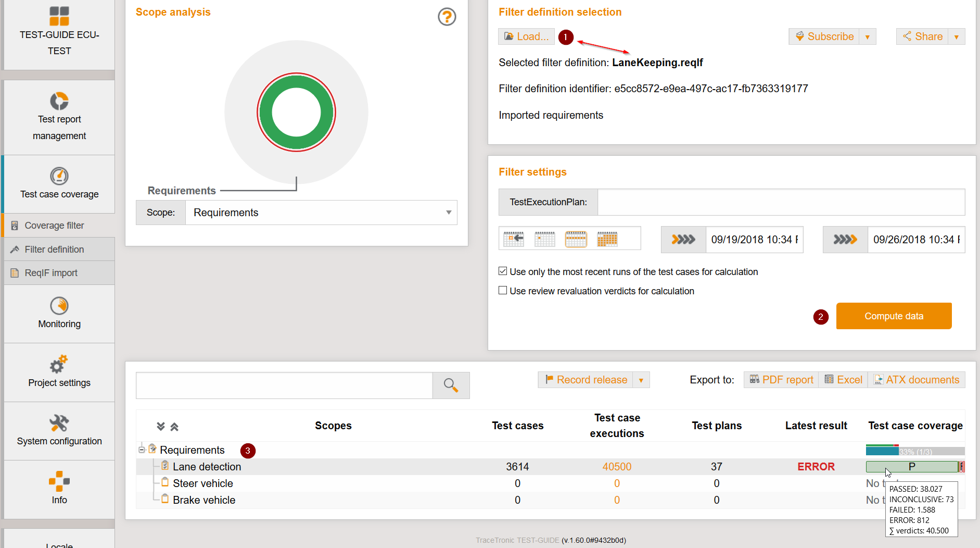The height and width of the screenshot is (548, 980).
Task: Open the scope analysis help icon
Action: pyautogui.click(x=447, y=17)
